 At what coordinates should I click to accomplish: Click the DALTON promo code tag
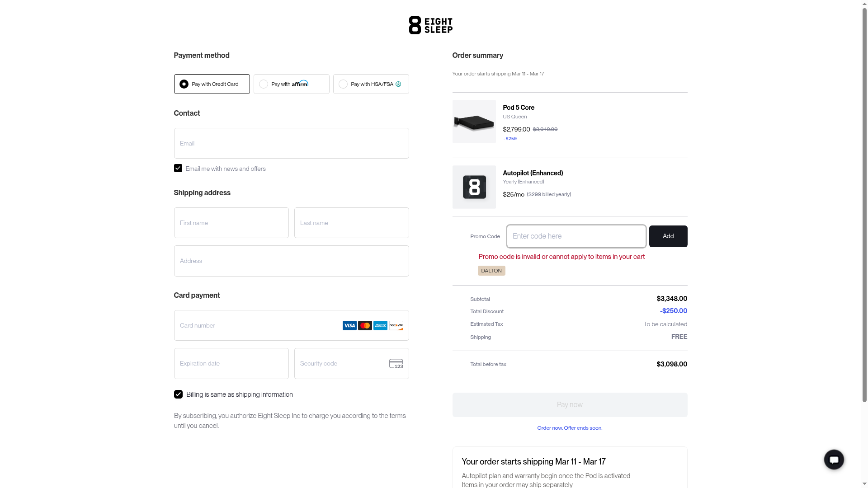(x=491, y=271)
